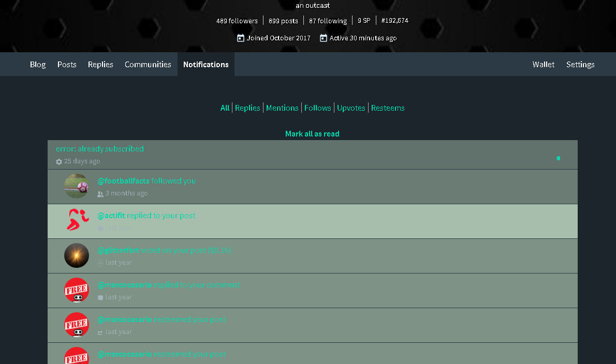The width and height of the screenshot is (616, 364).
Task: Go to the Communities tab
Action: point(148,64)
